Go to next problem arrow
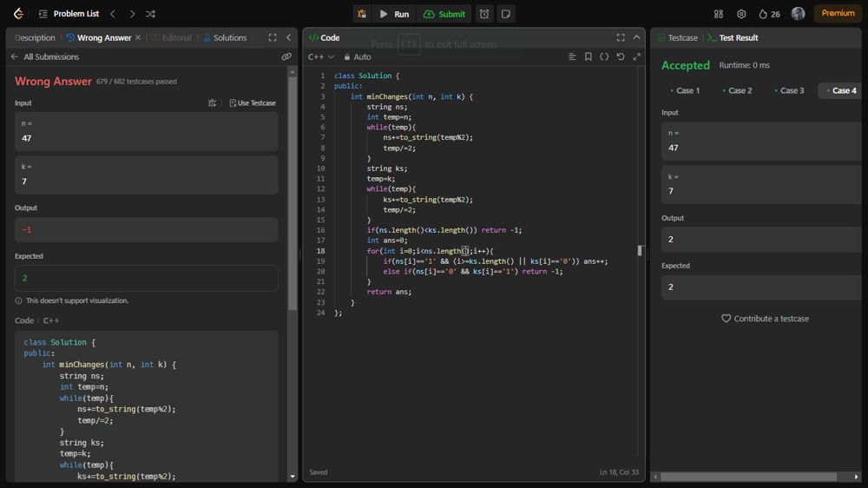Viewport: 868px width, 488px height. click(x=132, y=14)
